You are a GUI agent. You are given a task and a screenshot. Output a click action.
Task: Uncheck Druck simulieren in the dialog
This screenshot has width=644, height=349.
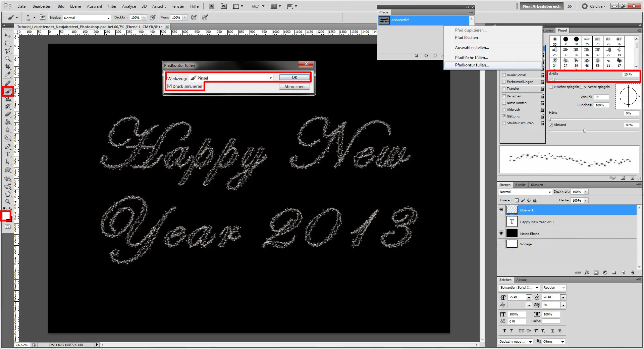point(170,86)
